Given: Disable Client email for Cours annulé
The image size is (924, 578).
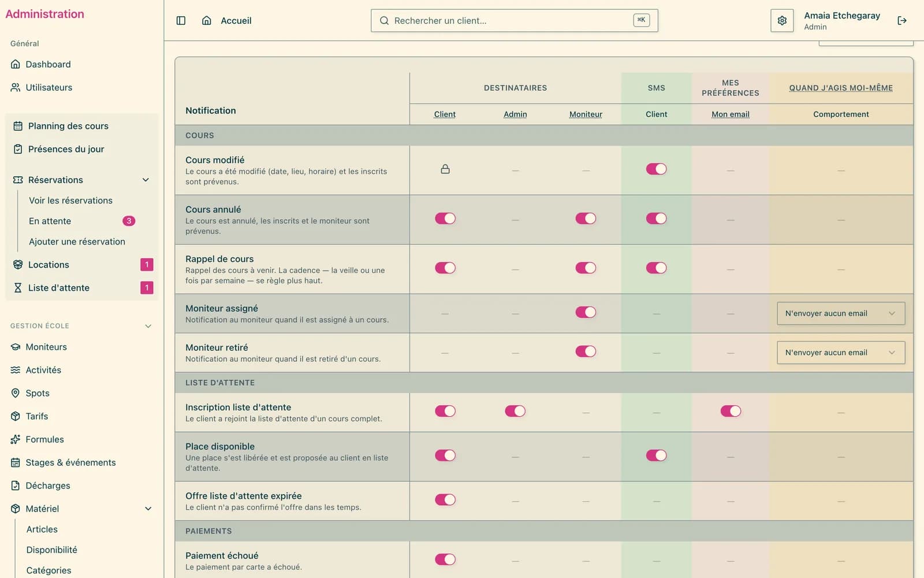Looking at the screenshot, I should pyautogui.click(x=445, y=218).
